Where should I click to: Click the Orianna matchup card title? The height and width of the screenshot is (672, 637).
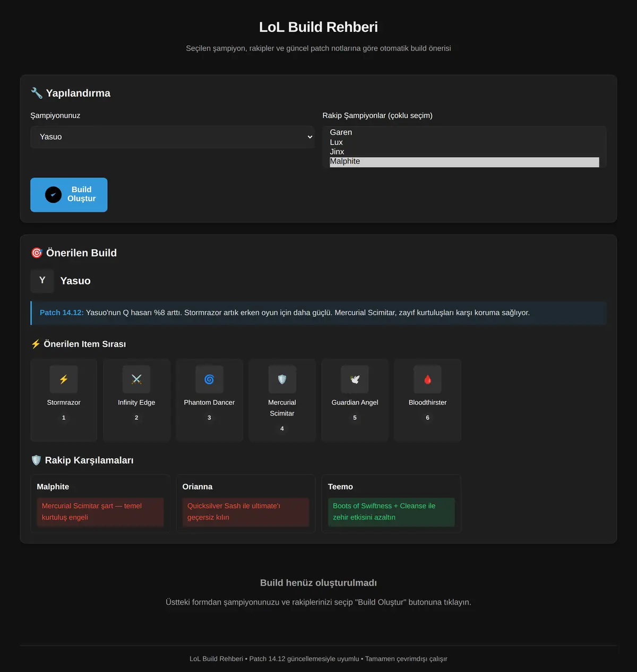click(x=197, y=487)
